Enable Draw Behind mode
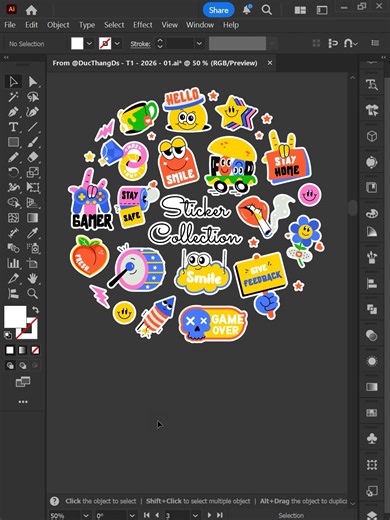 pyautogui.click(x=22, y=366)
